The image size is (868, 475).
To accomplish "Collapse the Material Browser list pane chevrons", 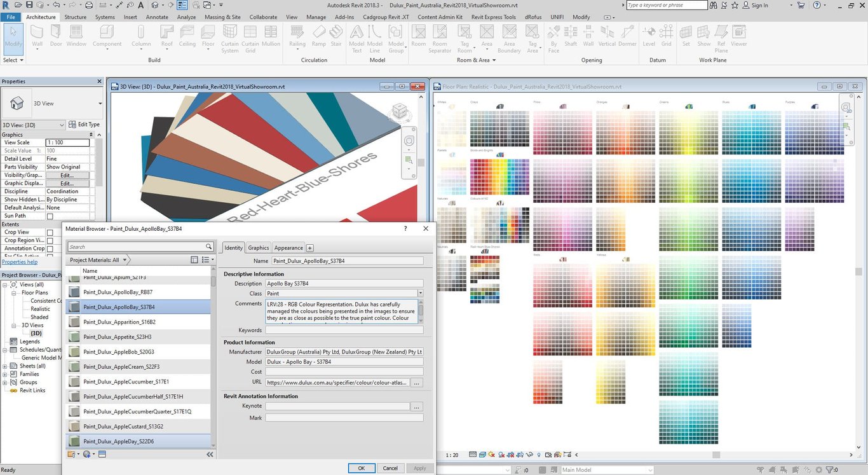I will [210, 454].
